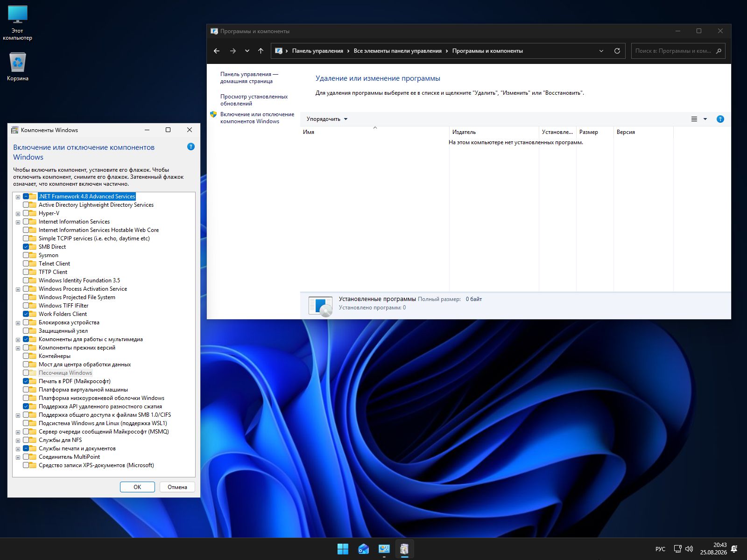
Task: Sort by the Установлено column header
Action: 557,132
